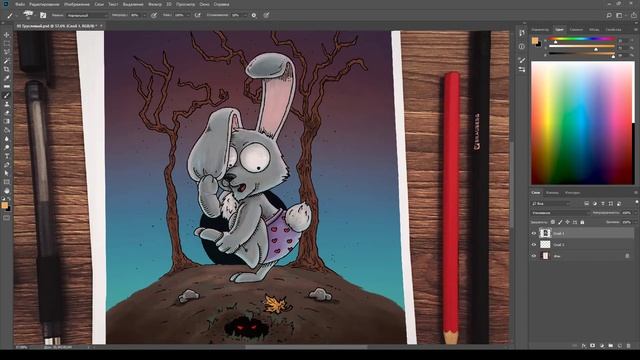640x360 pixels.
Task: Add a layer mask from Layers panel bottom
Action: coord(593,346)
